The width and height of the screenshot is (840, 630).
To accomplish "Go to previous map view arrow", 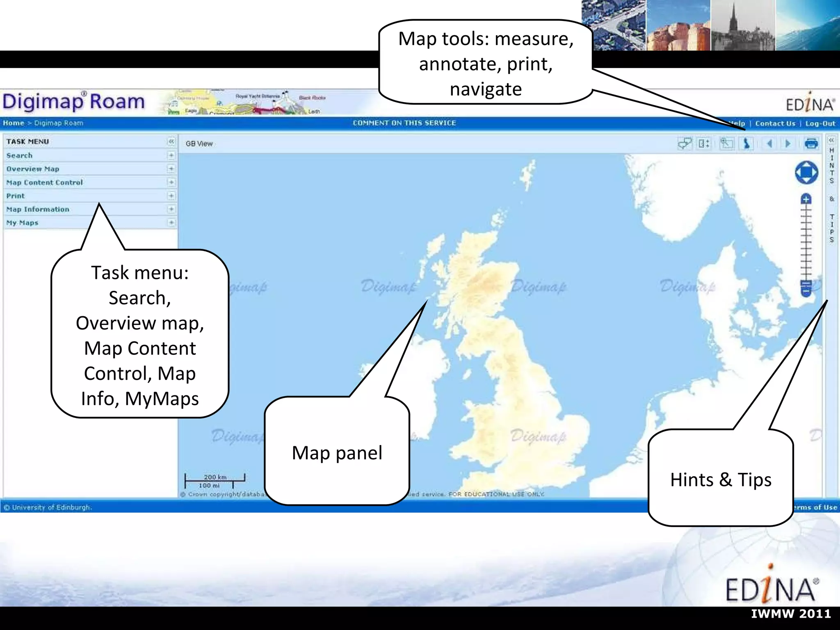I will point(769,144).
